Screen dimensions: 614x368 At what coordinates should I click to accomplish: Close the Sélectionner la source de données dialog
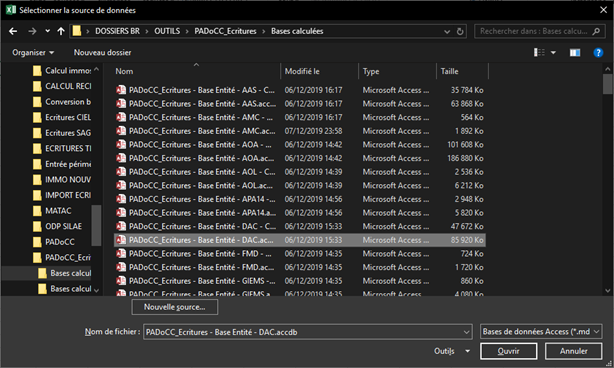coord(603,10)
